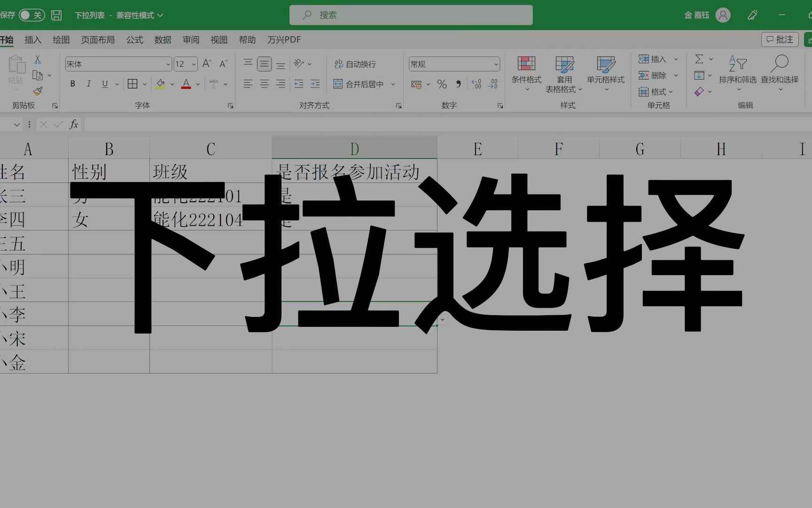Switch the 关 save toggle next to 保存
Screen dimensions: 812x508
point(33,15)
